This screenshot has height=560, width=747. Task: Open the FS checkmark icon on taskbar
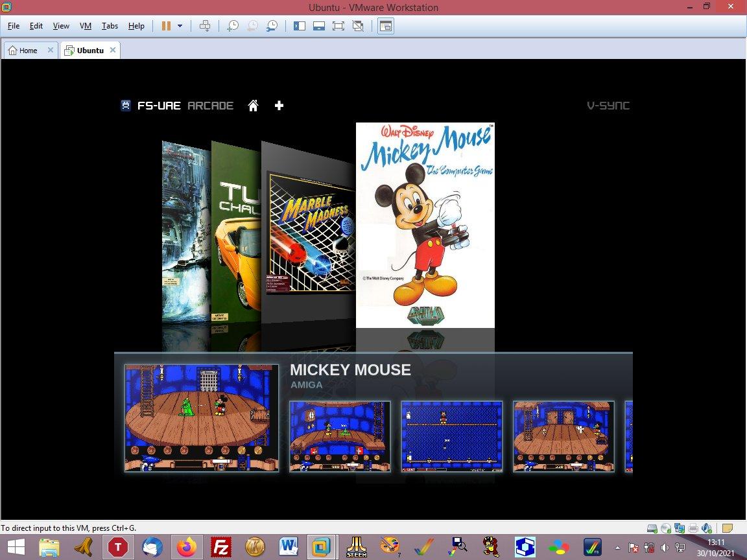593,547
